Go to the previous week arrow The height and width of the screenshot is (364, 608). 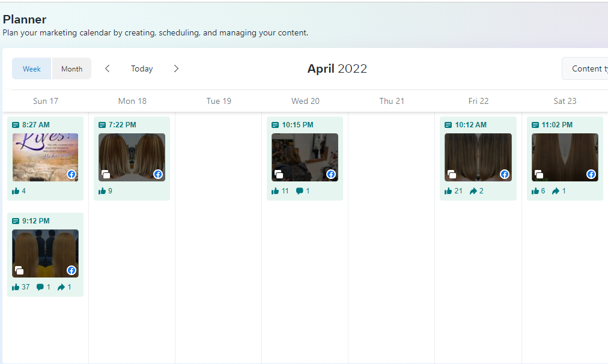pyautogui.click(x=108, y=68)
